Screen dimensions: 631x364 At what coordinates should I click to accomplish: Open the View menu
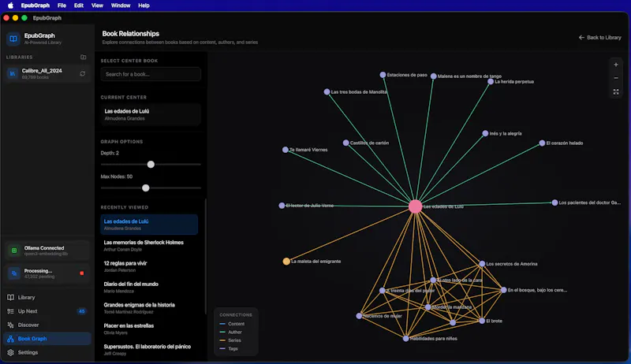pyautogui.click(x=97, y=6)
